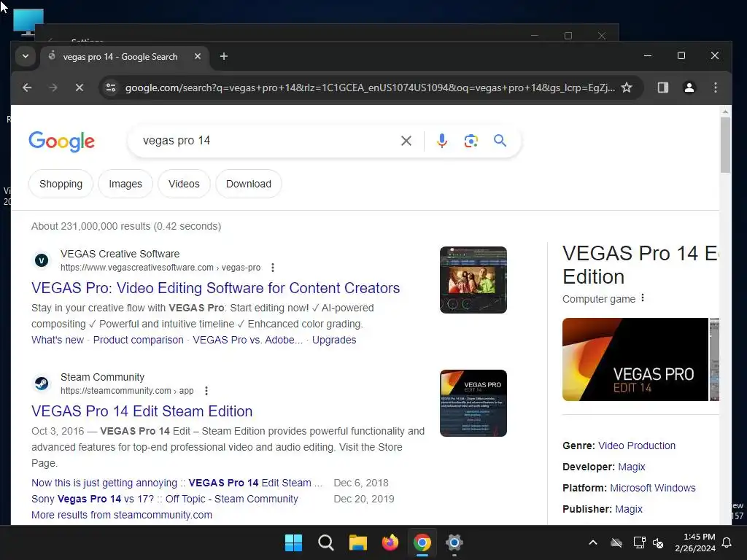Viewport: 747px width, 560px height.
Task: Start voice search with microphone
Action: [441, 141]
